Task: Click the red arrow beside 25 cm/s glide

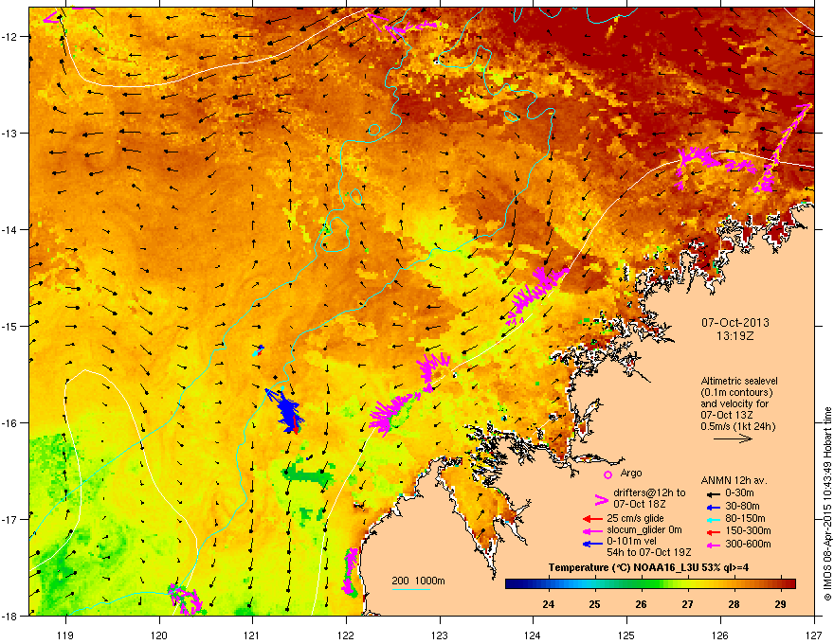Action: (x=591, y=519)
